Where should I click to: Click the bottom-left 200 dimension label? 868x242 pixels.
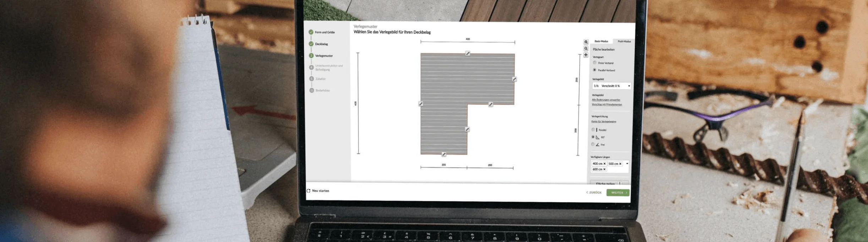click(x=444, y=165)
